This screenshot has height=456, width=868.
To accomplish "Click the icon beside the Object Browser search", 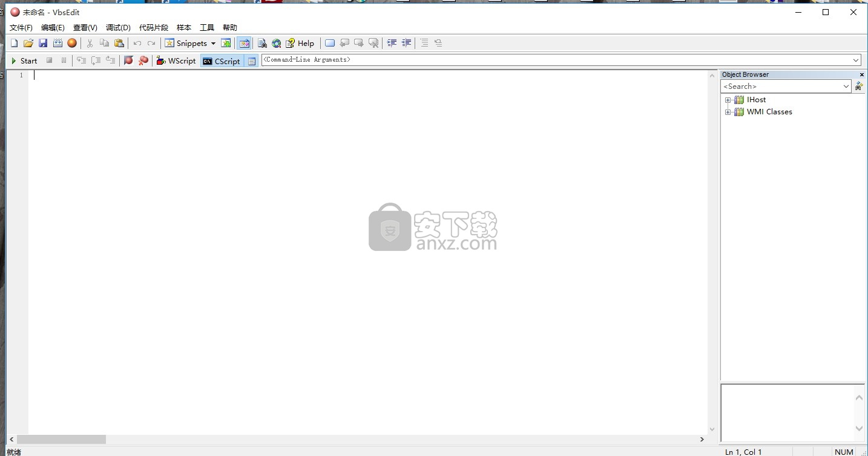I will [859, 86].
